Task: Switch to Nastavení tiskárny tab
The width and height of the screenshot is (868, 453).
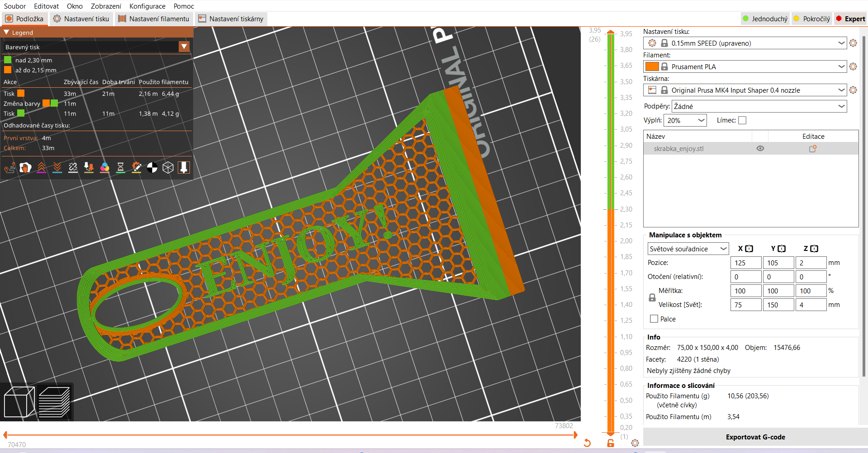Action: pos(231,19)
